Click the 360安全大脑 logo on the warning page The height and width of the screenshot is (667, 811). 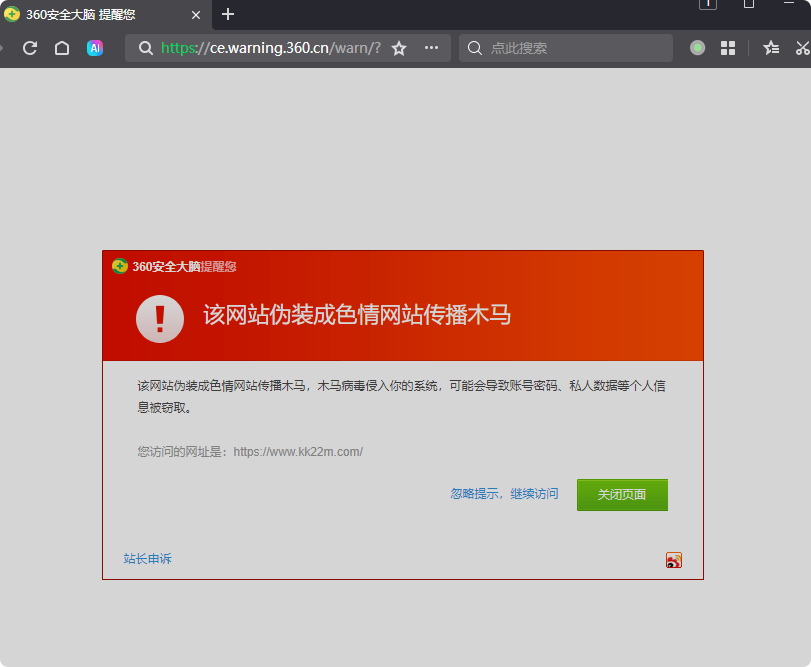pos(119,267)
